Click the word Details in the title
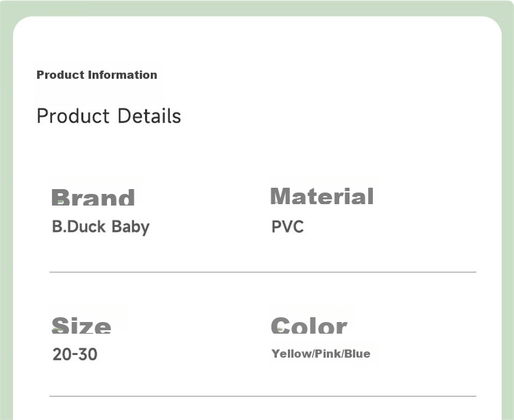The height and width of the screenshot is (420, 514). [149, 116]
